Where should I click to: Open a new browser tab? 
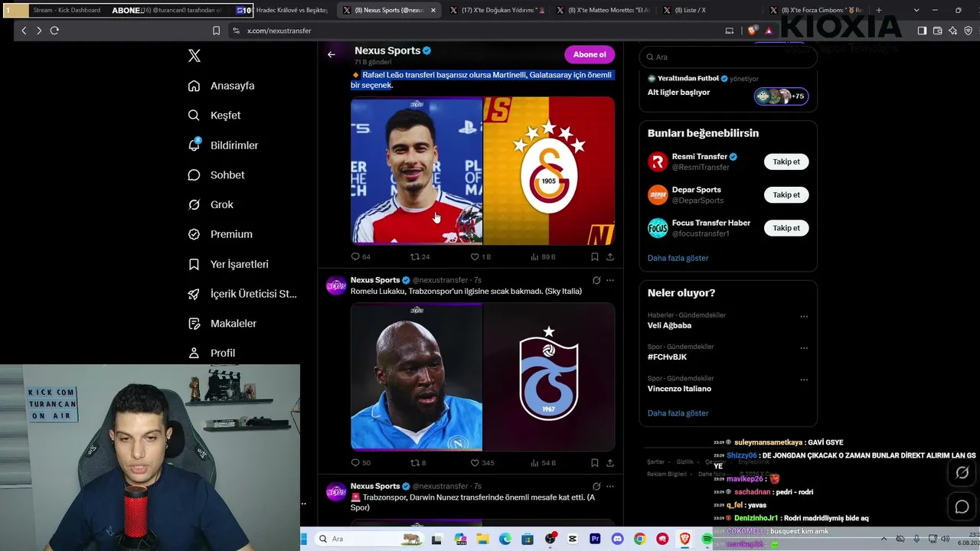pos(878,10)
